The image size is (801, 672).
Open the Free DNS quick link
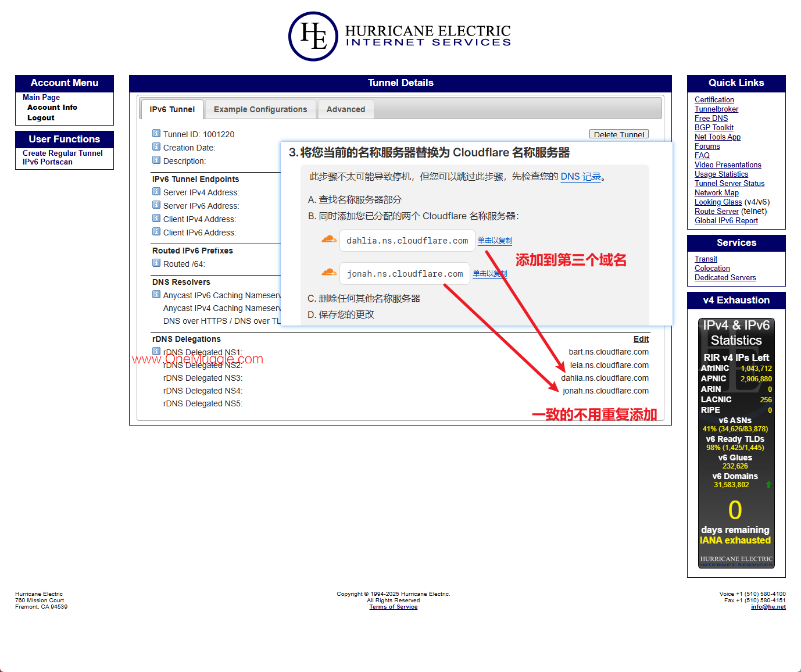[711, 119]
